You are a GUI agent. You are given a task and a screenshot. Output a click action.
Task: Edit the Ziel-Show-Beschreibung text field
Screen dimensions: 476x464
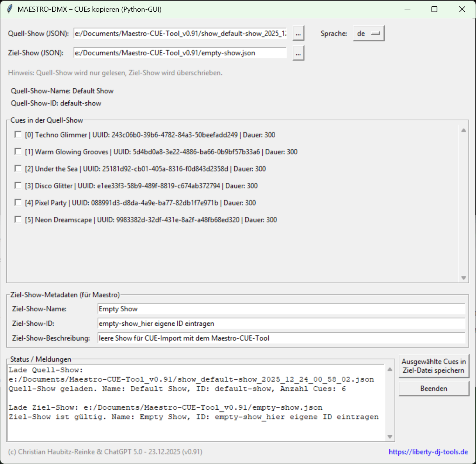[281, 338]
